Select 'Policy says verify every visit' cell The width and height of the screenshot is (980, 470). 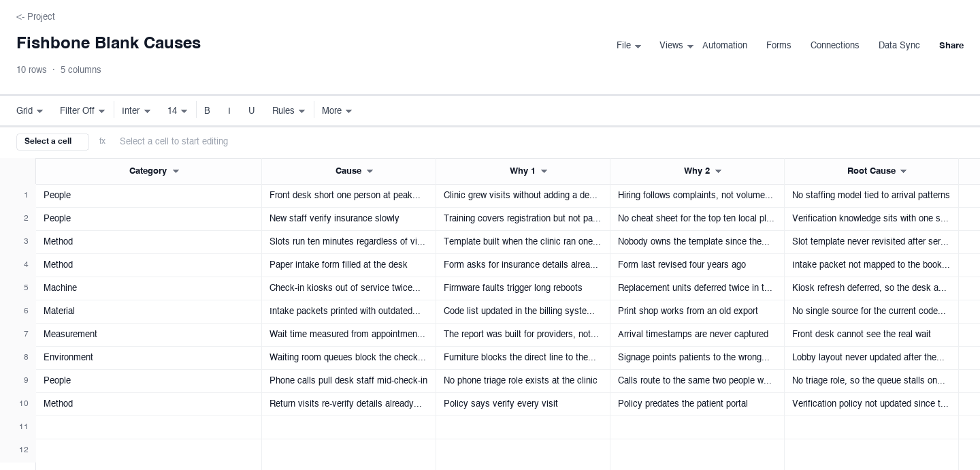(523, 404)
